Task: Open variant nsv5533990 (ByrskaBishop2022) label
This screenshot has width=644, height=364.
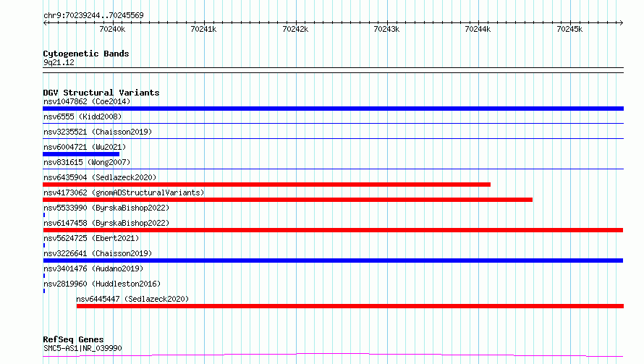Action: pyautogui.click(x=106, y=208)
